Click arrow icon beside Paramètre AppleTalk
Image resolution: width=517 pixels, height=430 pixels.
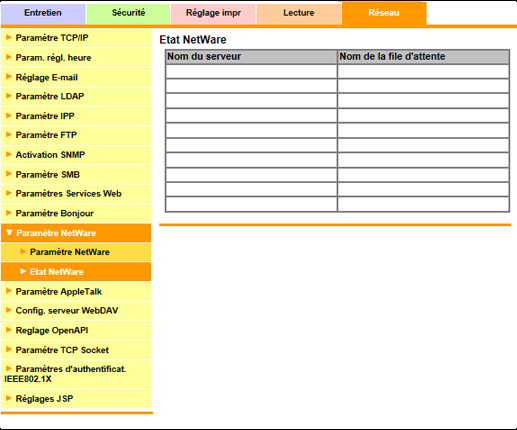[9, 291]
